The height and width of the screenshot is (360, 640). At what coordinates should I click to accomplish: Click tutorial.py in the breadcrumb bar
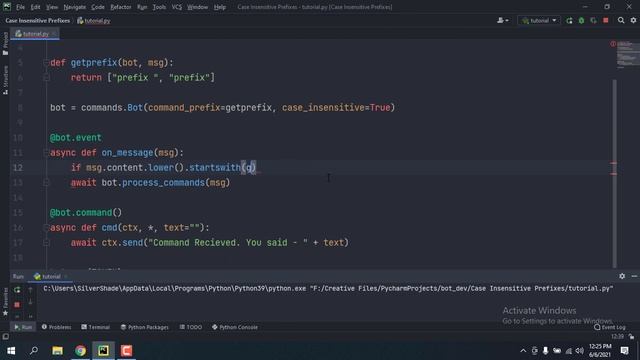point(94,21)
